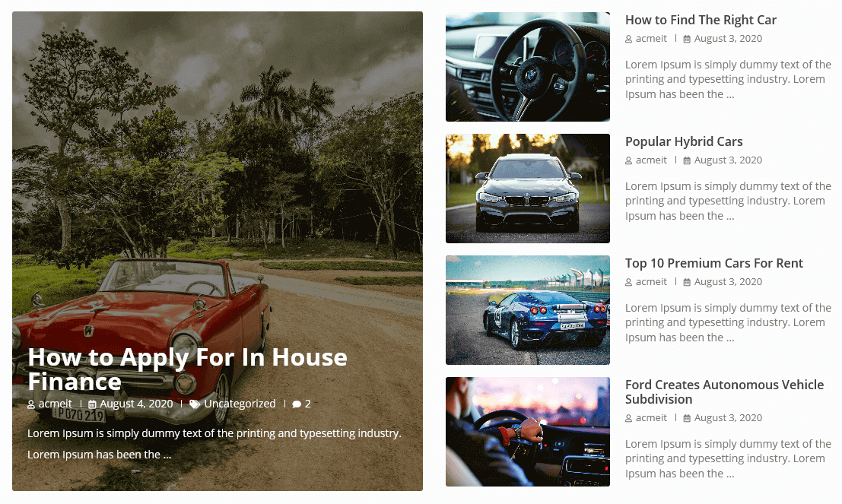
Task: Click the calendar icon beside August 4, 2020
Action: click(92, 404)
